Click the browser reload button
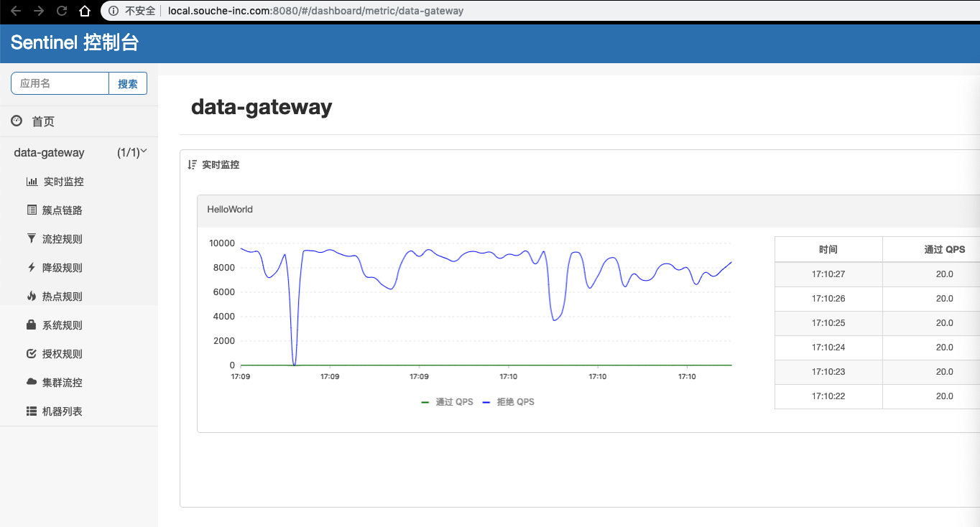 point(62,11)
